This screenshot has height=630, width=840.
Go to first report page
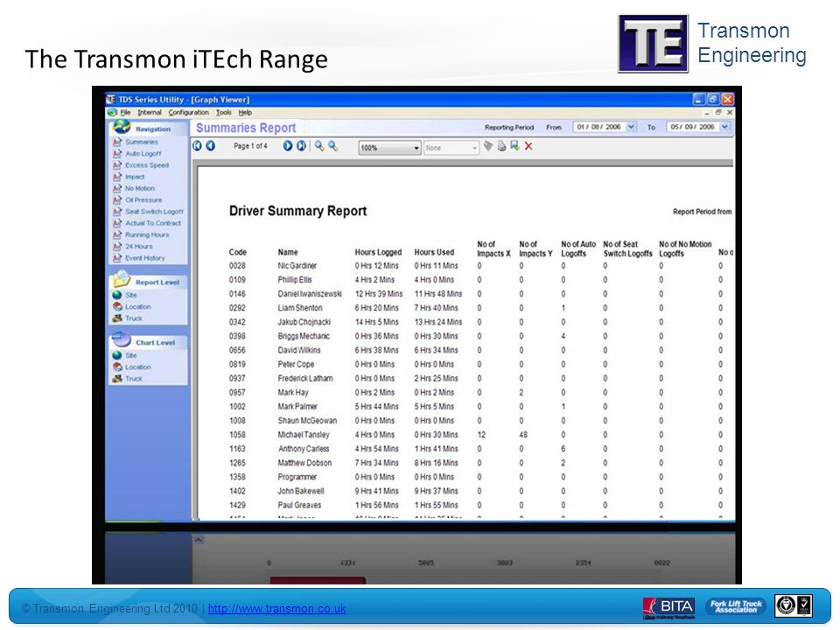197,146
